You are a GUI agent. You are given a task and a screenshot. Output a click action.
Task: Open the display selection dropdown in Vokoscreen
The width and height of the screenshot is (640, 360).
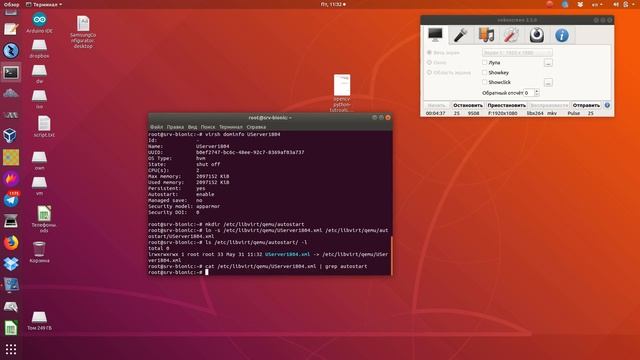tap(517, 53)
